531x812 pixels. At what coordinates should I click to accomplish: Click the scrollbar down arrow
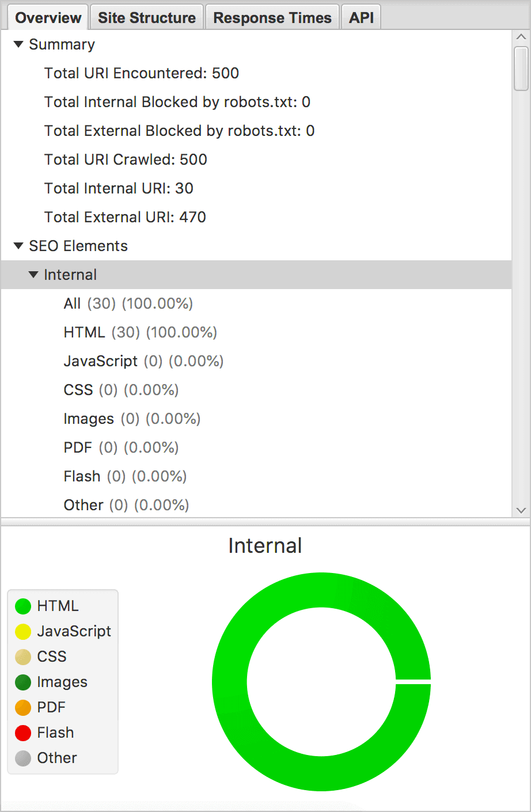tap(521, 510)
